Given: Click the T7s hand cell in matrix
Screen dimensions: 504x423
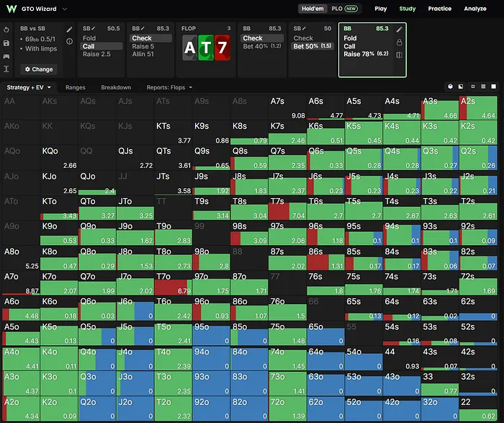Looking at the screenshot, I should 287,208.
